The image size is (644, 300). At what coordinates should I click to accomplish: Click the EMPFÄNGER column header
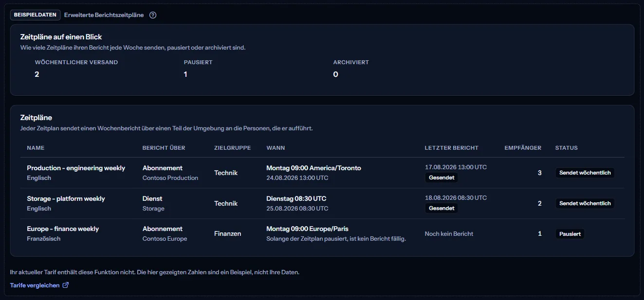pyautogui.click(x=523, y=148)
